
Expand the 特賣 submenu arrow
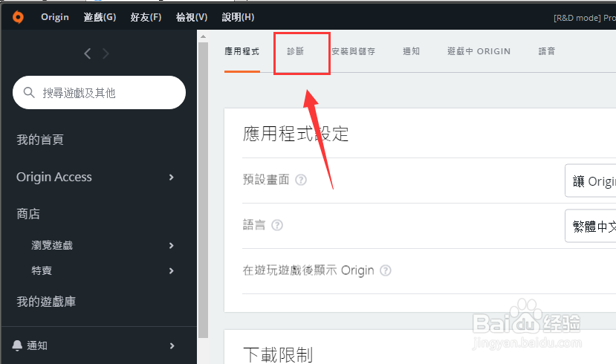pyautogui.click(x=172, y=270)
